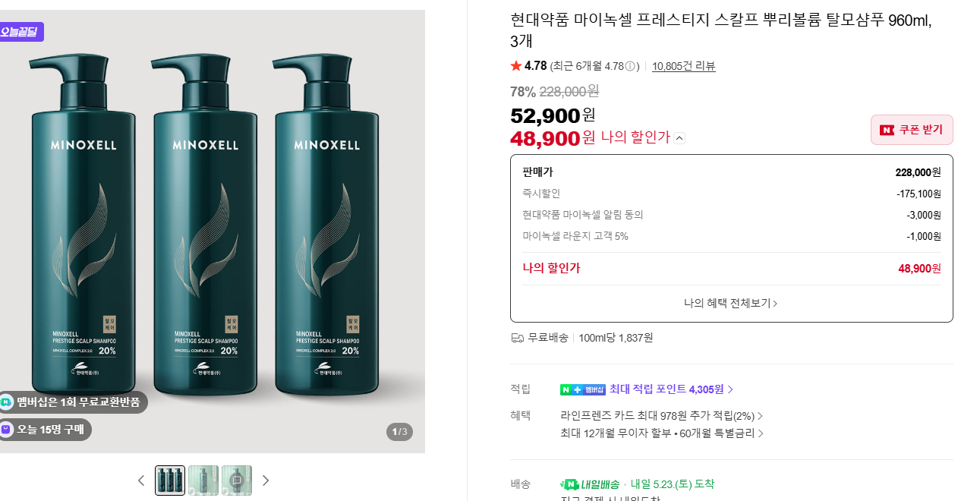The width and height of the screenshot is (980, 501).
Task: Select the third product thumbnail
Action: click(237, 481)
